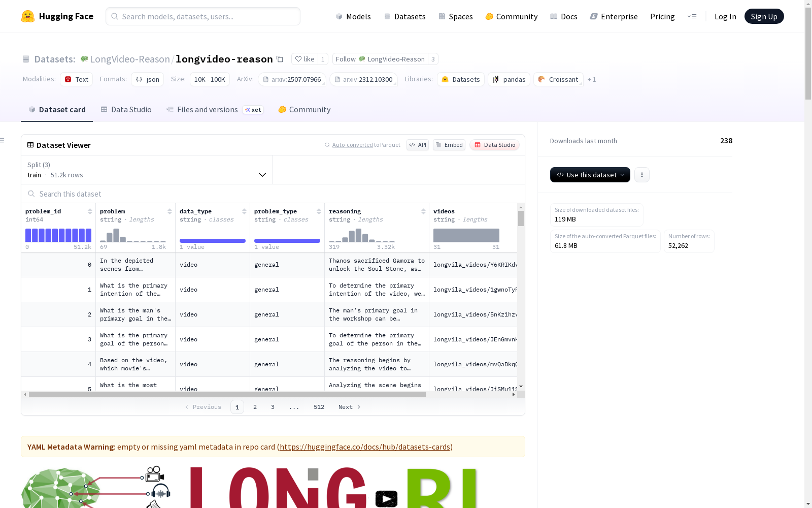Sort the data_type column
This screenshot has width=812, height=508.
click(244, 211)
